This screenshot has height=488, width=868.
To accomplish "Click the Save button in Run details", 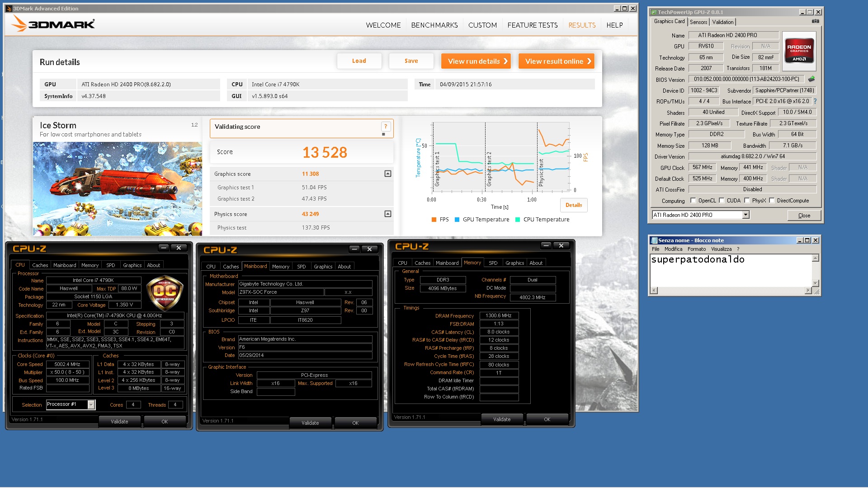I will click(x=411, y=61).
